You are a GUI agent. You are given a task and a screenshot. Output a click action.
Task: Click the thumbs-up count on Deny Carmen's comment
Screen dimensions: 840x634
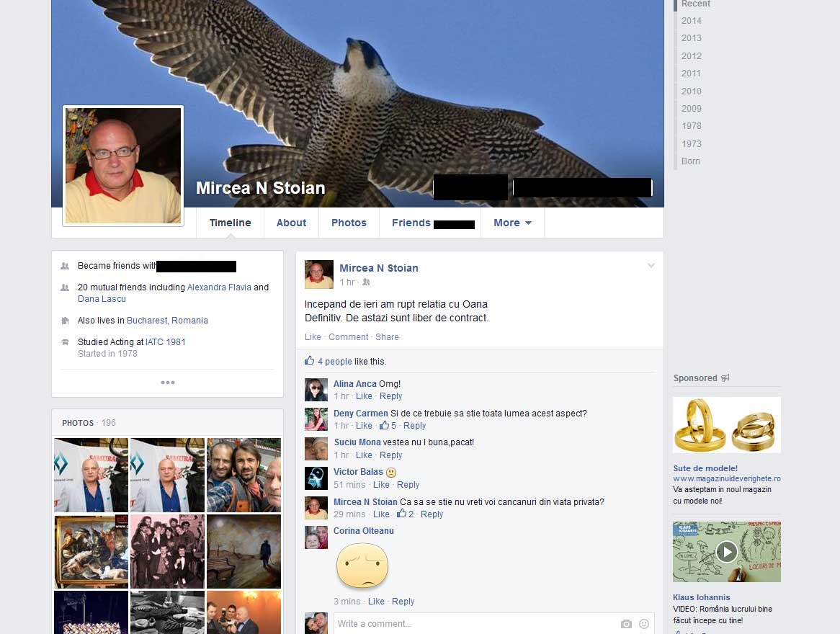coord(389,426)
